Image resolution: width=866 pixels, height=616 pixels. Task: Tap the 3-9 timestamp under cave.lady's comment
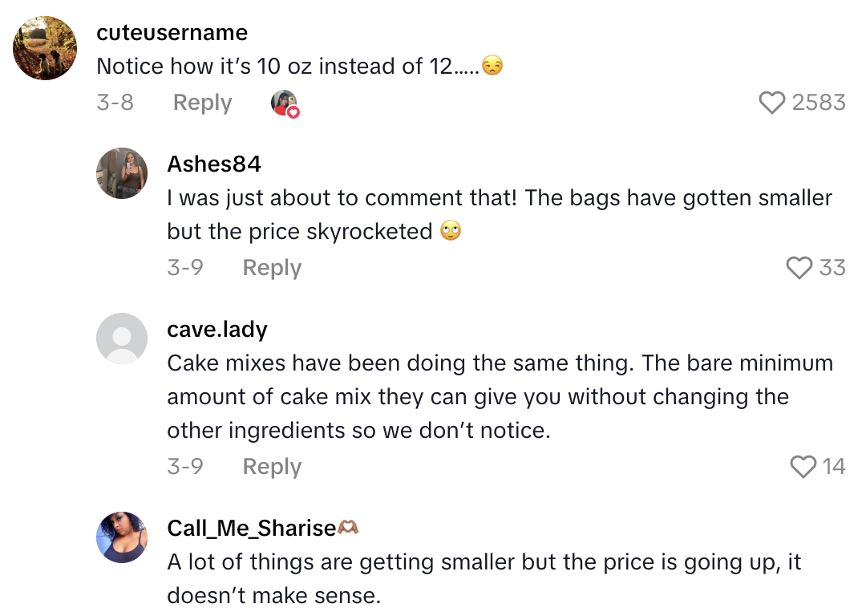coord(185,466)
